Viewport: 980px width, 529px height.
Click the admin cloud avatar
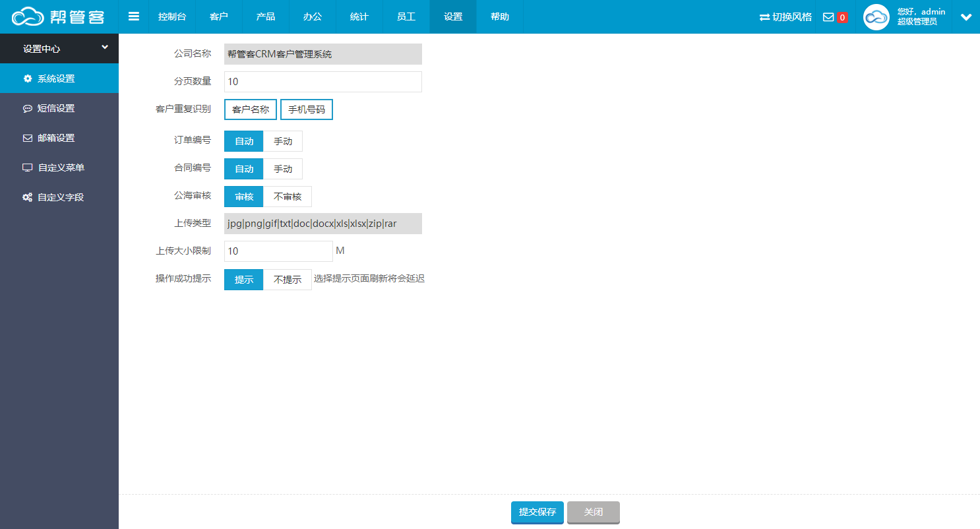click(x=876, y=17)
